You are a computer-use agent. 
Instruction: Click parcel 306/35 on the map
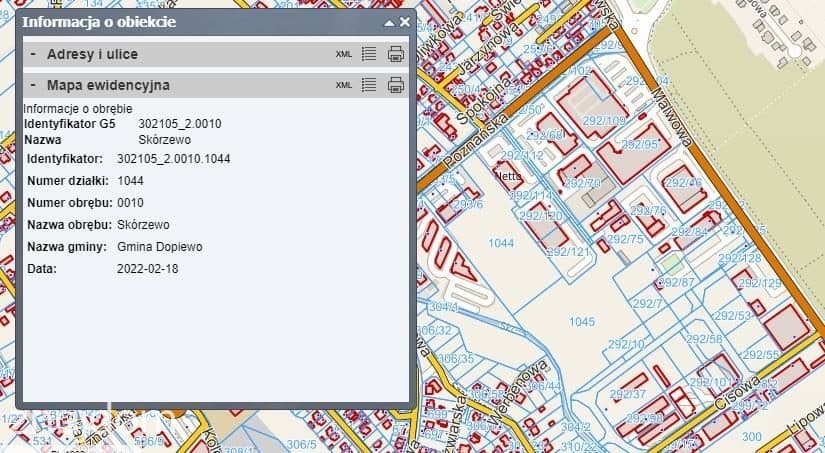(456, 358)
